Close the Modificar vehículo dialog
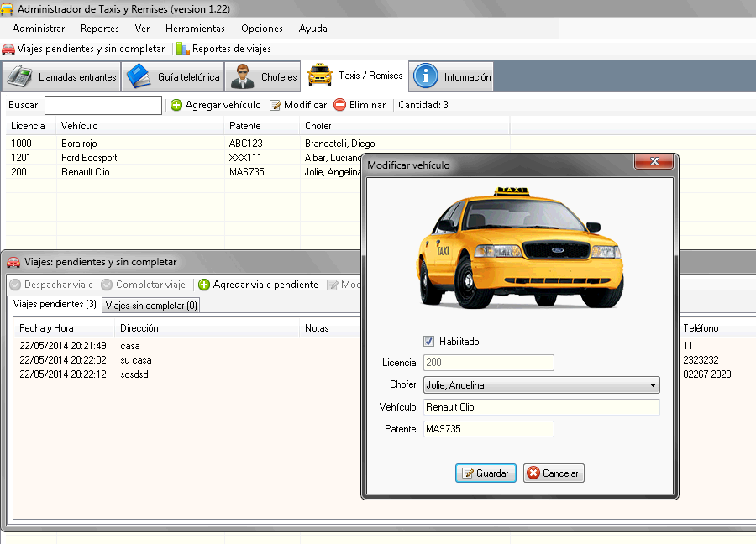The height and width of the screenshot is (544, 756). pyautogui.click(x=654, y=161)
